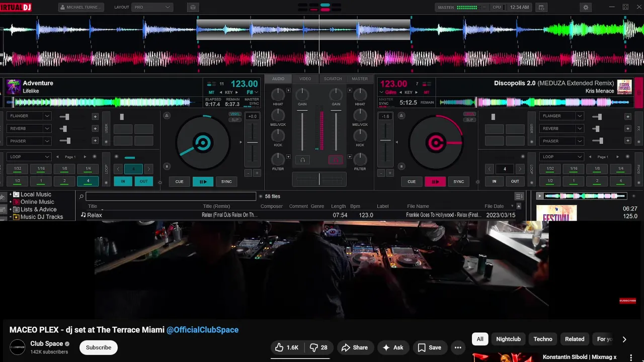The image size is (644, 362).
Task: Toggle headphone cue on right mixer channel
Action: 336,160
